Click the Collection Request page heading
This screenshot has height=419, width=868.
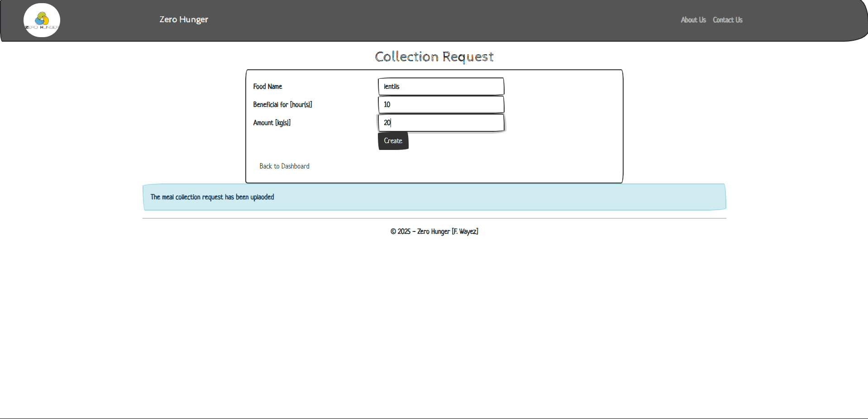(434, 57)
